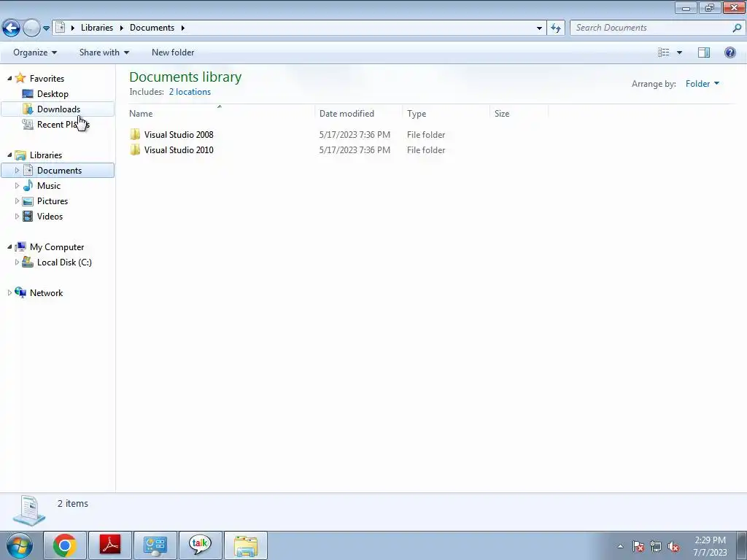
Task: Open Local Disk (C:)
Action: (x=64, y=262)
